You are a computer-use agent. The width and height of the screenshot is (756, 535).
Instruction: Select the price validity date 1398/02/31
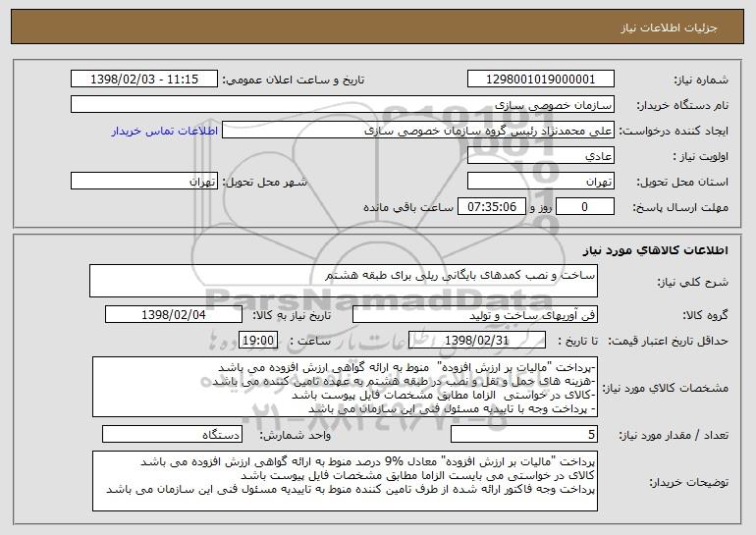tap(477, 340)
